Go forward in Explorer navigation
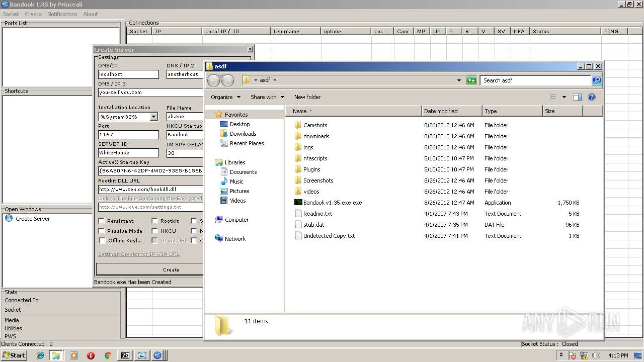Image resolution: width=644 pixels, height=362 pixels. tap(227, 80)
